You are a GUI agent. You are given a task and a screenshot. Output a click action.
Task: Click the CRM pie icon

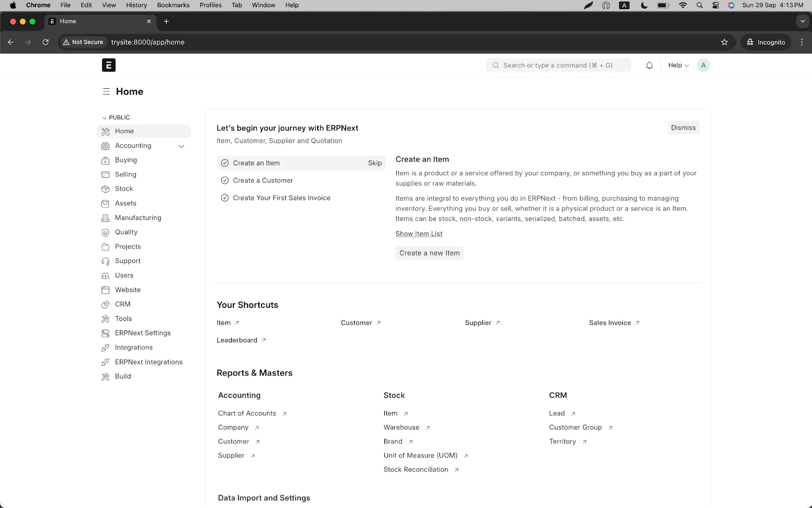(x=106, y=304)
